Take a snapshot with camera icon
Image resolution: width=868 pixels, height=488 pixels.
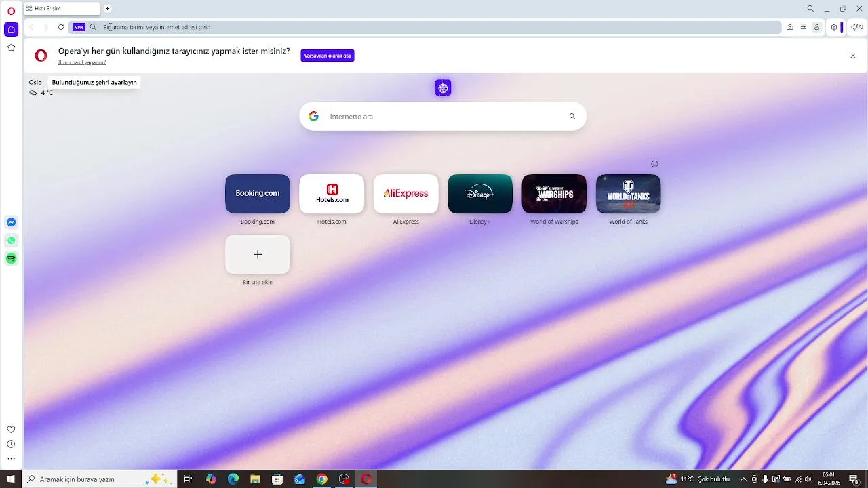(x=789, y=27)
